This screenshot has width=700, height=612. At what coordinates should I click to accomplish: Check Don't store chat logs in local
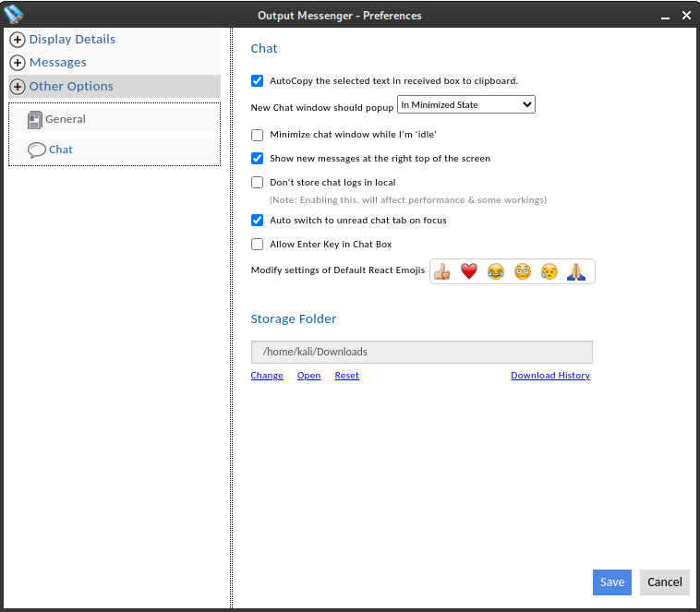coord(257,183)
